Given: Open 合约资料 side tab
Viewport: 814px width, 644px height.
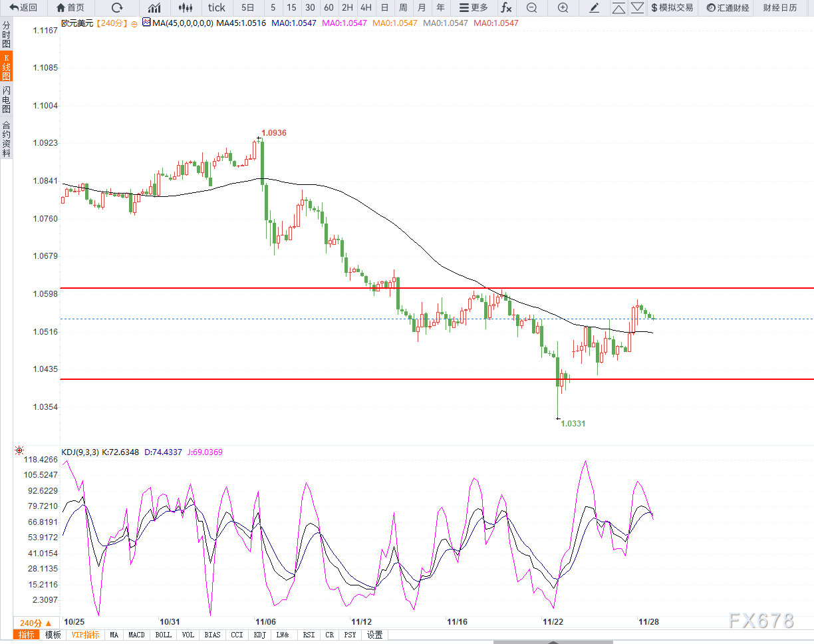Looking at the screenshot, I should click(6, 138).
